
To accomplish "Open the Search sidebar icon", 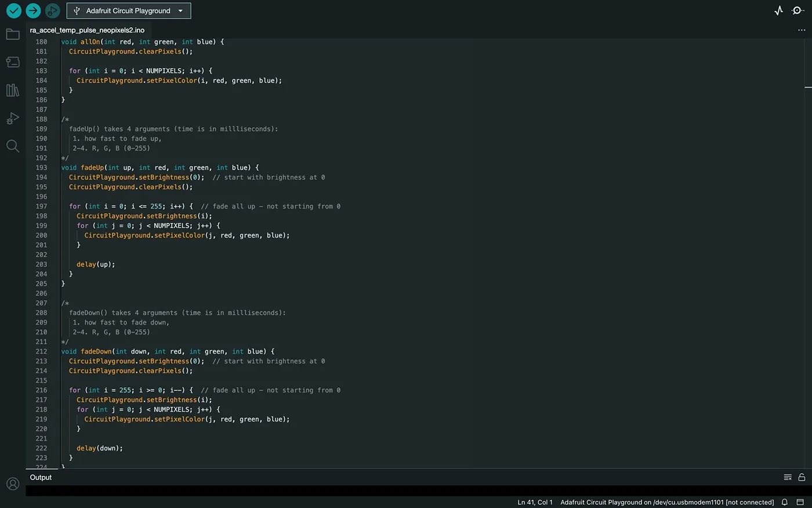I will click(x=13, y=146).
